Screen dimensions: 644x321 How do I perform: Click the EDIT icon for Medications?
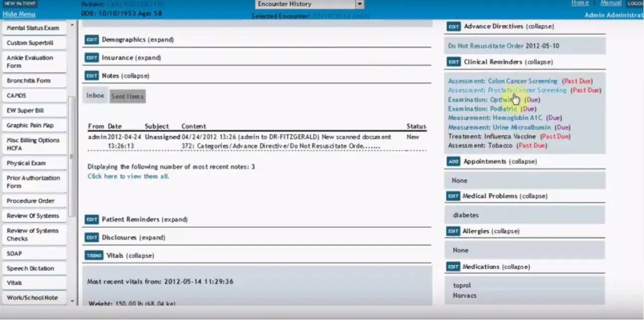(x=453, y=267)
